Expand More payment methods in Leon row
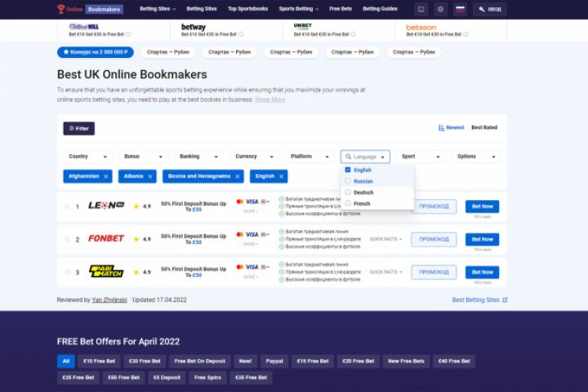 (x=251, y=212)
